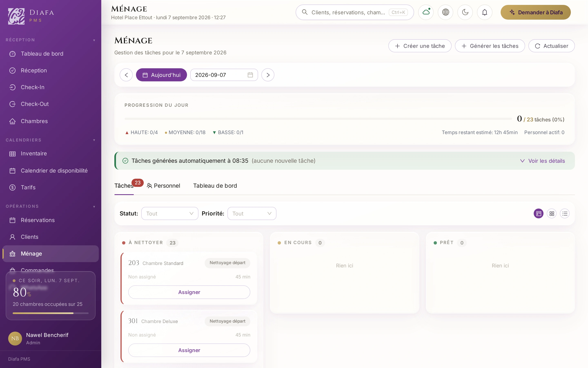Focus the global search field
This screenshot has width=588, height=368.
[x=354, y=12]
